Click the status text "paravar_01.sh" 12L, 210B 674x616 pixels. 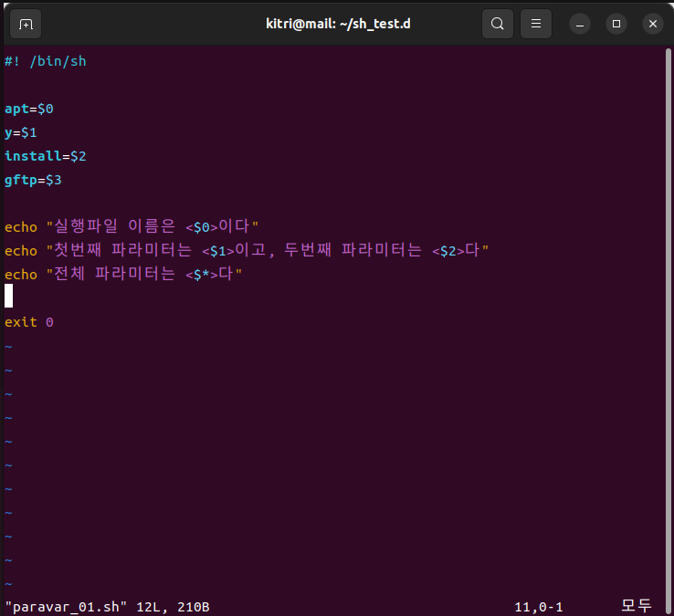coord(107,607)
